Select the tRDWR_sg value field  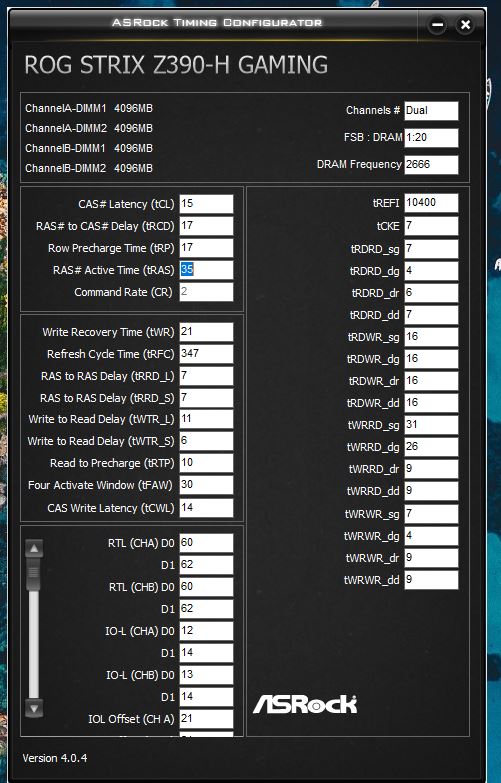pos(431,337)
